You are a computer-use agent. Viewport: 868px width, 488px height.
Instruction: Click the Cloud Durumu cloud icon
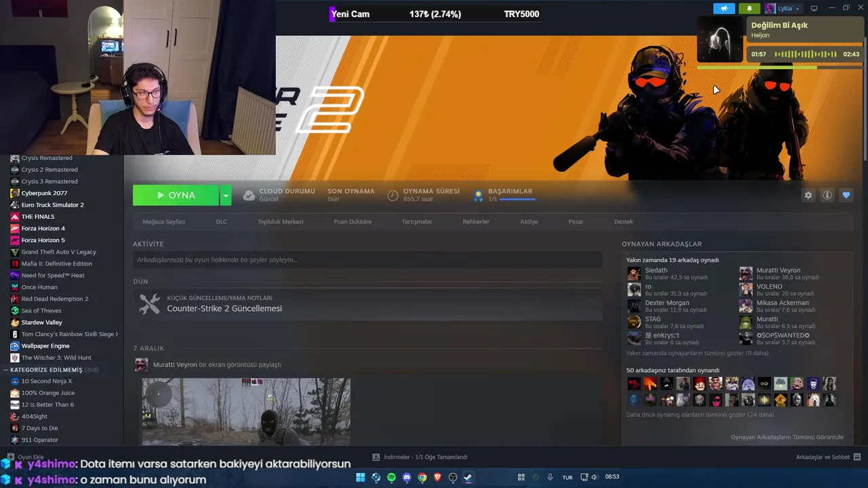249,195
